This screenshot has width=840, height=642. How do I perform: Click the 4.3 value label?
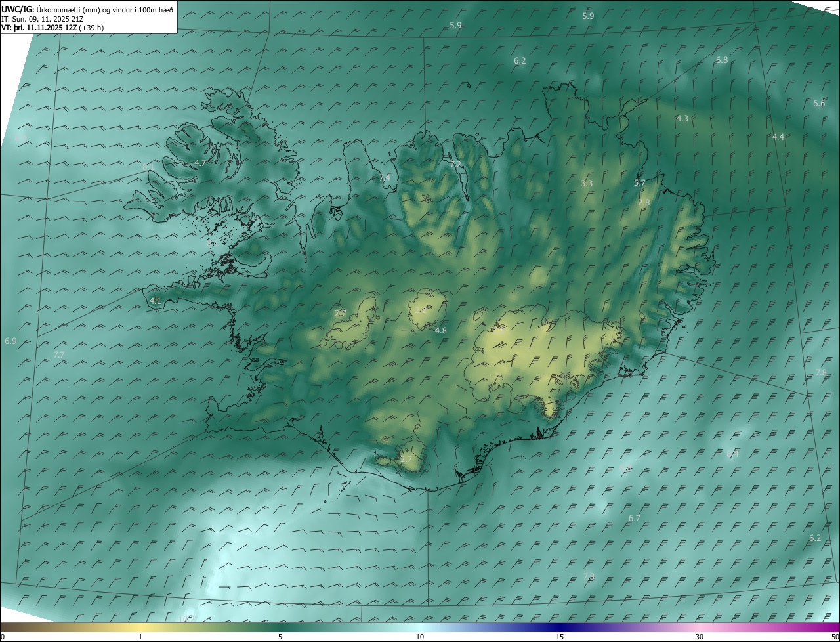pyautogui.click(x=682, y=118)
